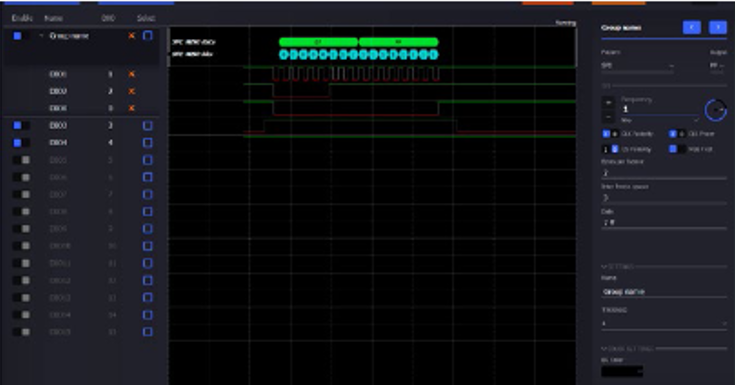The height and width of the screenshot is (385, 735).
Task: Toggle enable switch for DIO3 channel
Action: point(21,125)
